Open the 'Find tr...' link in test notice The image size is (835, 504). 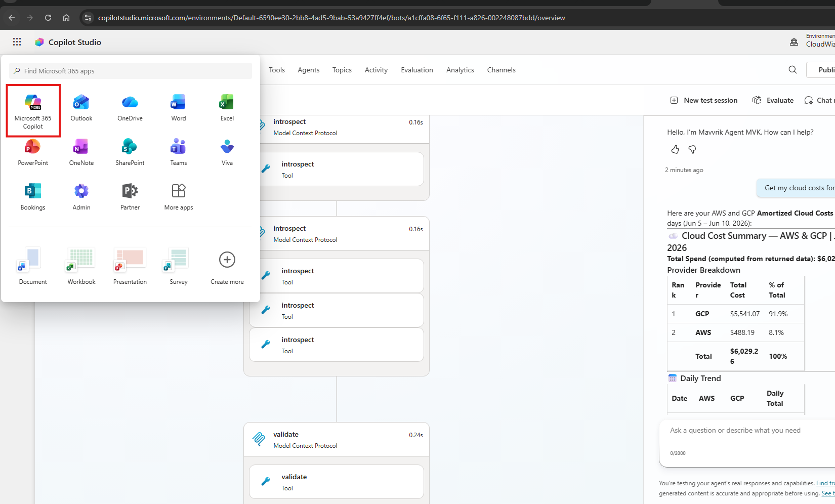[825, 483]
